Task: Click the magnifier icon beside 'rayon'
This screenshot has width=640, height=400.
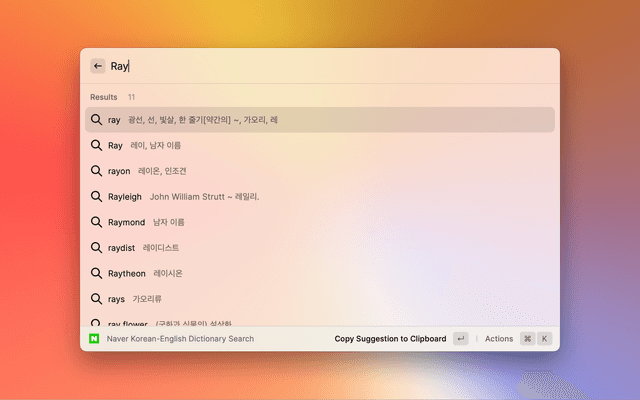Action: pyautogui.click(x=97, y=171)
